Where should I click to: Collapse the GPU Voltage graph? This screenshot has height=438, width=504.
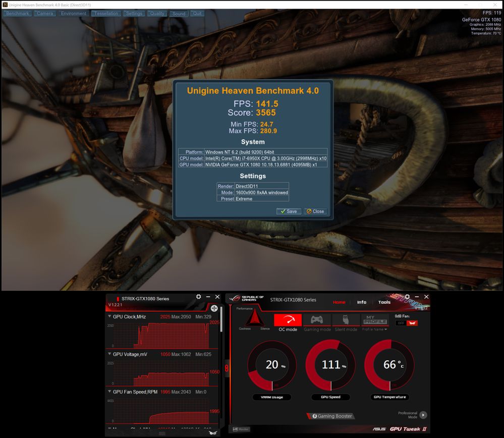click(109, 354)
